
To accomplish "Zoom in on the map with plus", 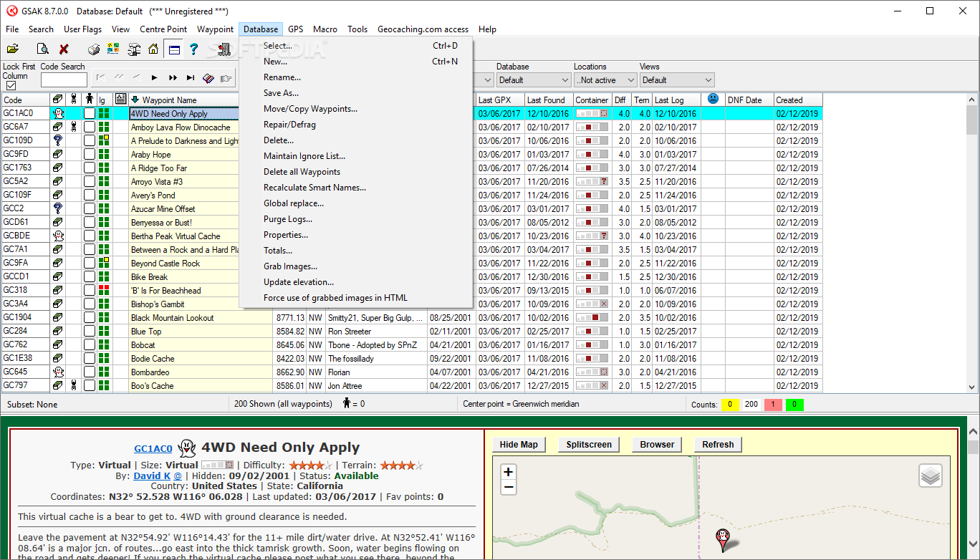I will click(x=509, y=472).
